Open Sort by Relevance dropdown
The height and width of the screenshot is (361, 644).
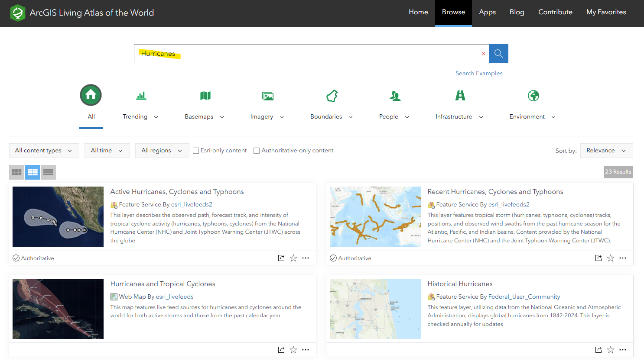click(x=606, y=151)
